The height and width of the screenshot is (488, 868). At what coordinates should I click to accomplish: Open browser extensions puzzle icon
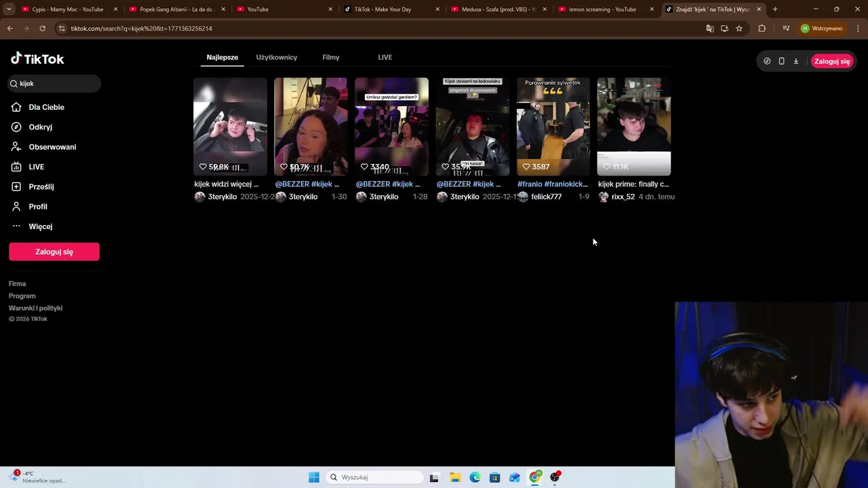tap(762, 28)
